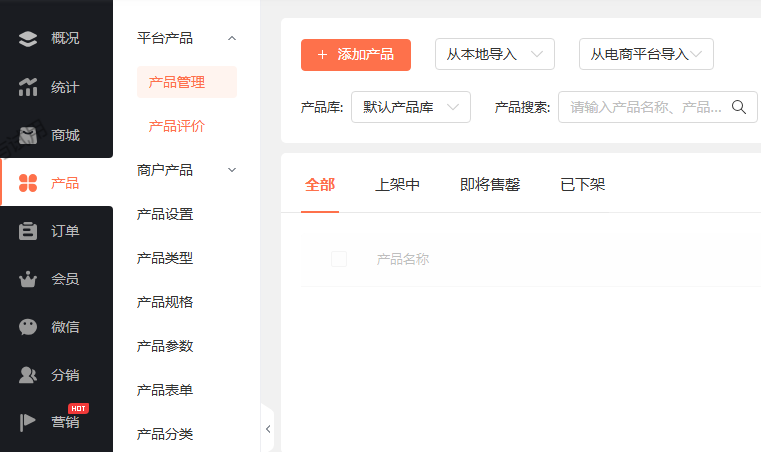Select 产品评价 in the submenu
761x452 pixels.
[177, 126]
